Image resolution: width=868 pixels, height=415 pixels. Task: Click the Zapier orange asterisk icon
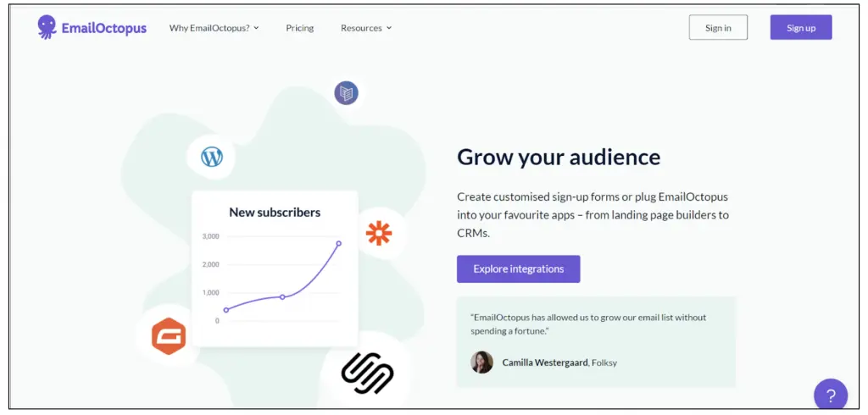click(378, 233)
